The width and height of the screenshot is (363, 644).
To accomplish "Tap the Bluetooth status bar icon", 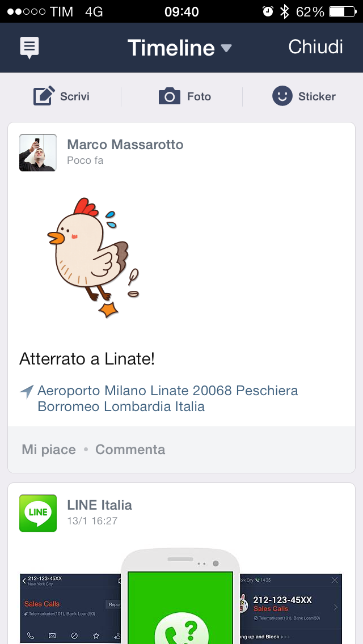I will point(285,11).
